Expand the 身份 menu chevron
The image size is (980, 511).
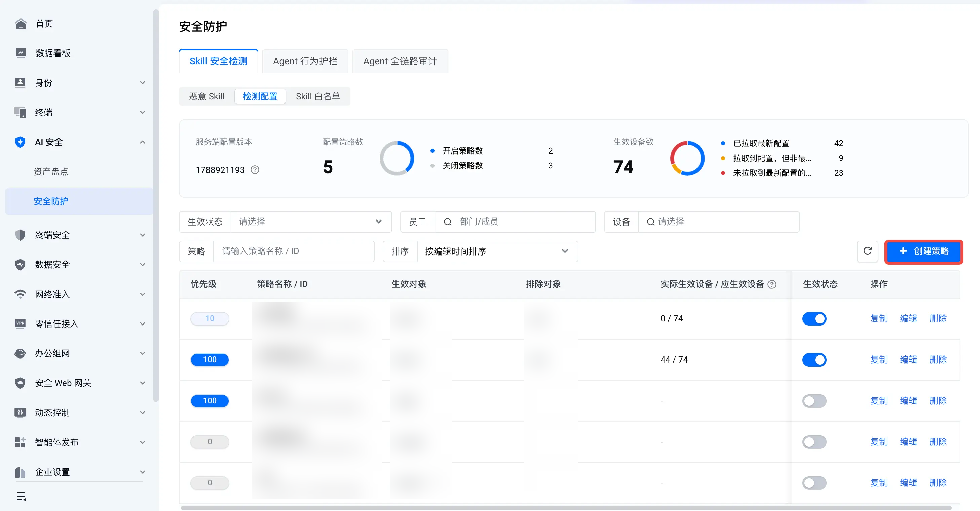pos(143,82)
